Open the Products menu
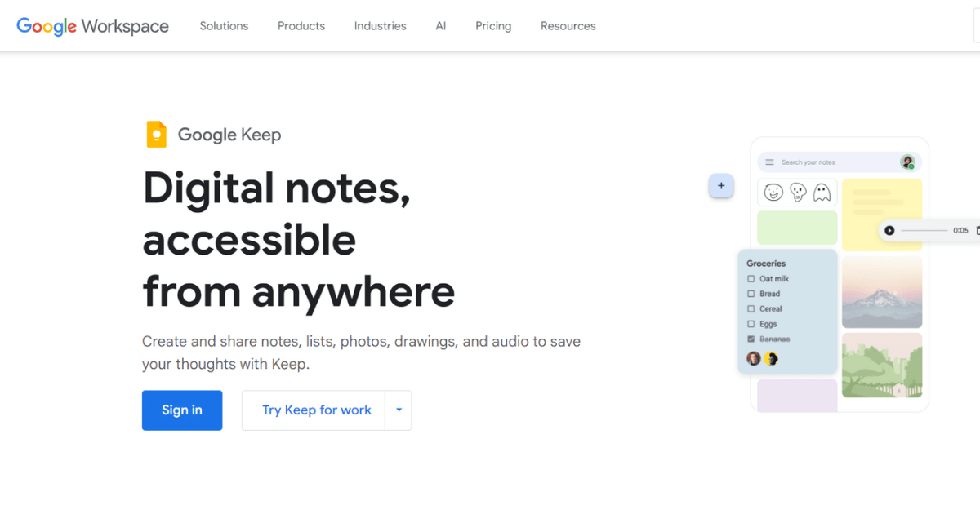980x514 pixels. click(x=301, y=25)
